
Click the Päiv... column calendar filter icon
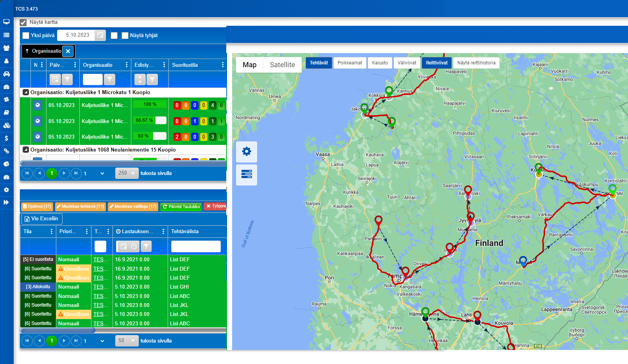pos(55,79)
